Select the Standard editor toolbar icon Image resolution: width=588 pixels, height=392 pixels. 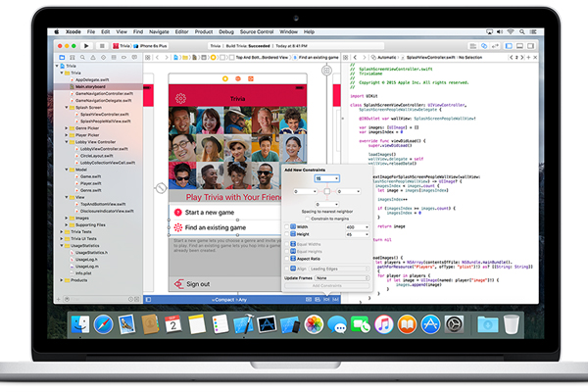(473, 46)
